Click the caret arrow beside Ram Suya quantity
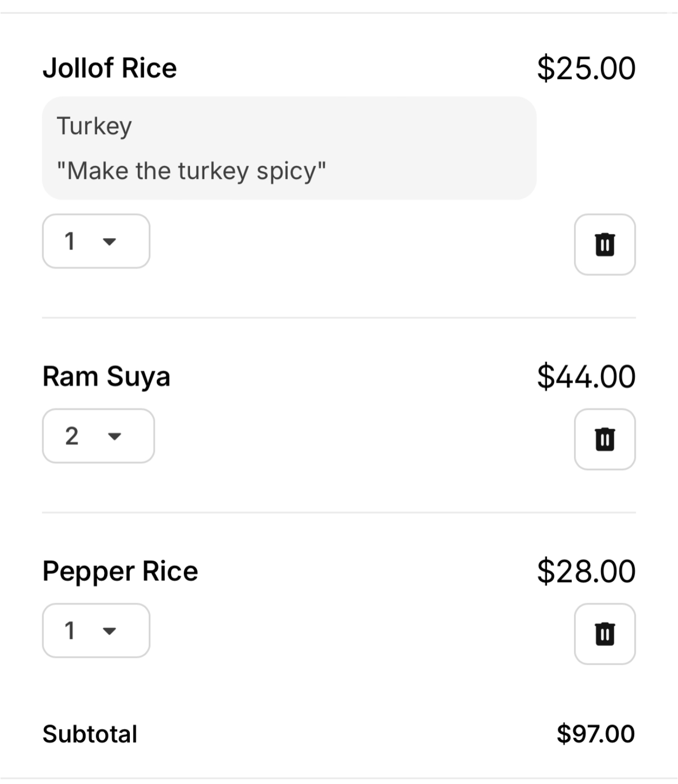Screen dimensions: 678x784 pyautogui.click(x=115, y=436)
